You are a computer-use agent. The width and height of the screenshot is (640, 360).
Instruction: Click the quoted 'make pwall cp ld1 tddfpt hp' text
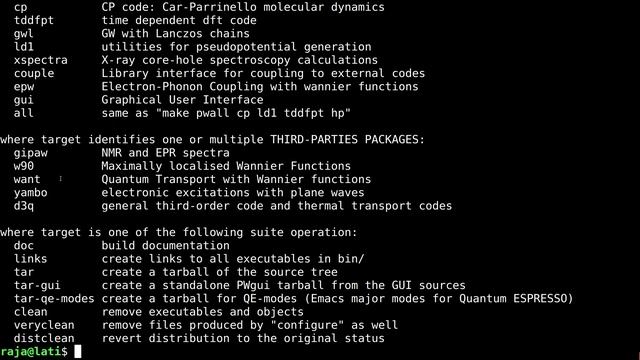[253, 113]
